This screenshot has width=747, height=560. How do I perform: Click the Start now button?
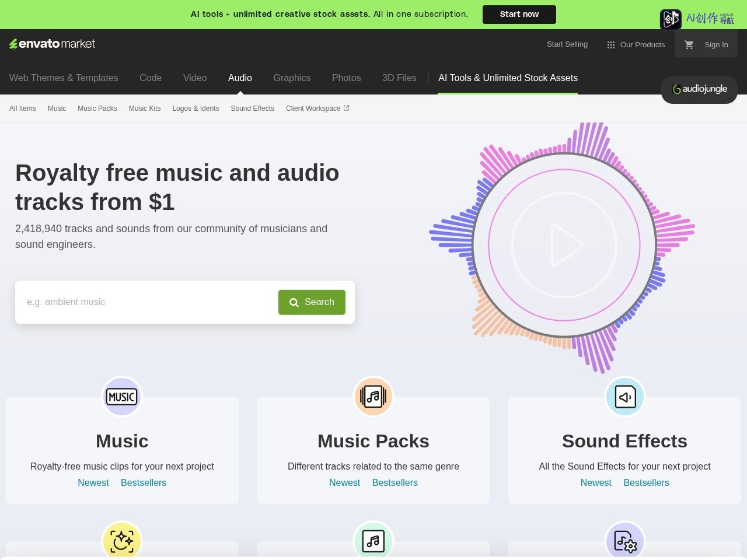(519, 15)
